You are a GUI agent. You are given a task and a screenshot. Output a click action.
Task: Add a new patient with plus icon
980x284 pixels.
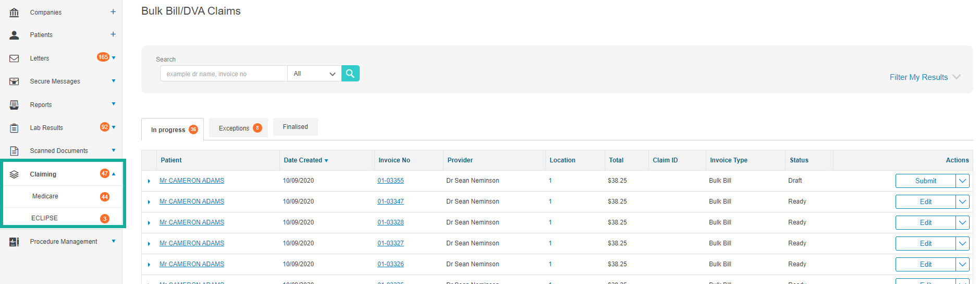pos(113,34)
